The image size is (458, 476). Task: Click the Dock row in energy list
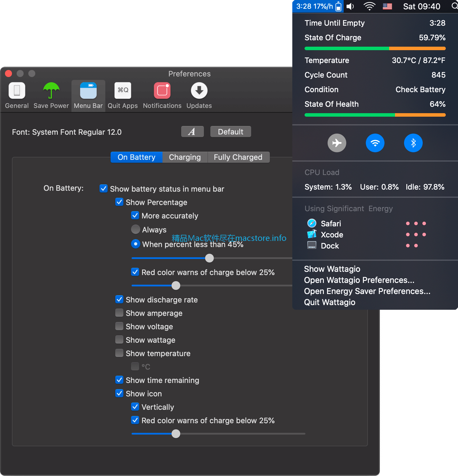pos(375,246)
